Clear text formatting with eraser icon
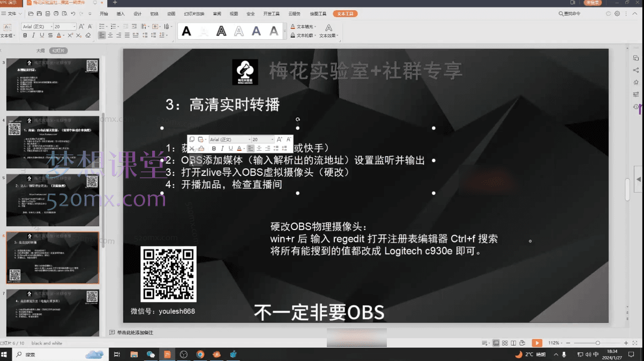This screenshot has width=644, height=361. tap(88, 35)
